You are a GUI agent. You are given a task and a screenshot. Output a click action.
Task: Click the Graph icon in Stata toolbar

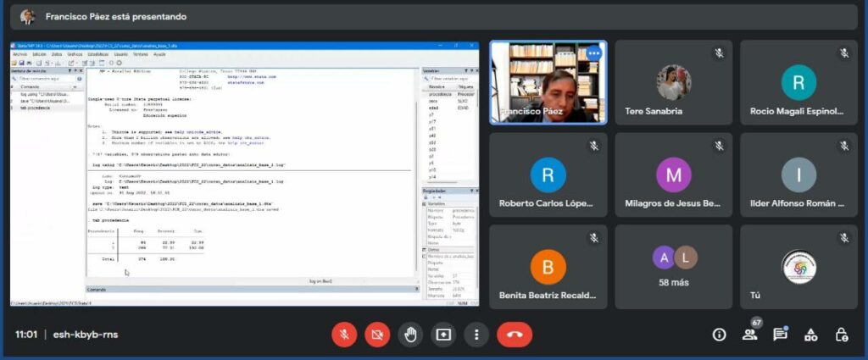coord(58,63)
